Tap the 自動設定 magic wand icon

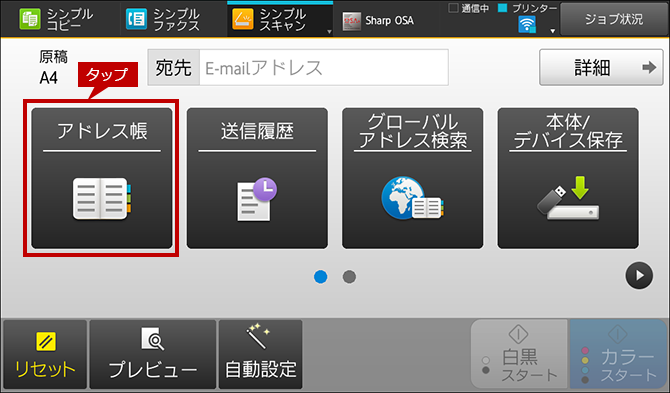click(x=258, y=336)
